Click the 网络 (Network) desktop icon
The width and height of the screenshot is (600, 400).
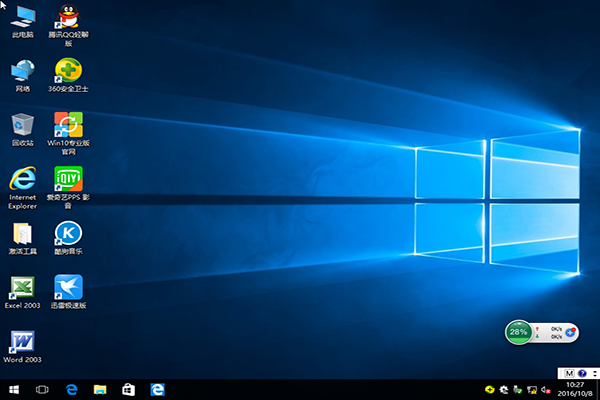tap(22, 71)
